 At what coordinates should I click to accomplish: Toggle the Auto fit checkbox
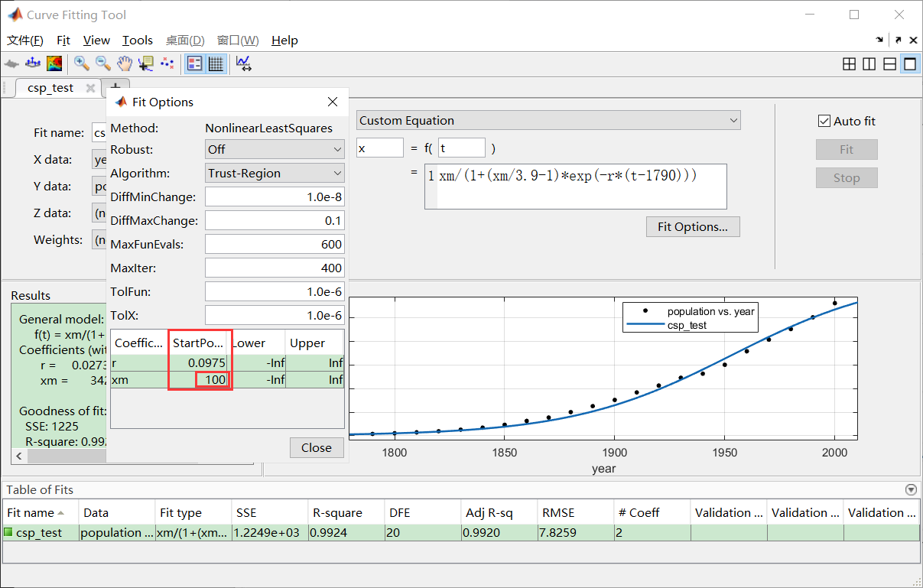coord(824,121)
